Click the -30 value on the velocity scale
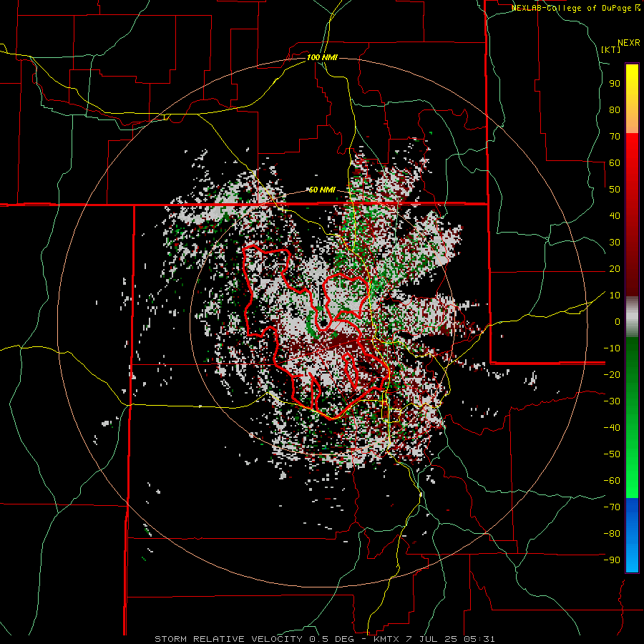 (612, 401)
